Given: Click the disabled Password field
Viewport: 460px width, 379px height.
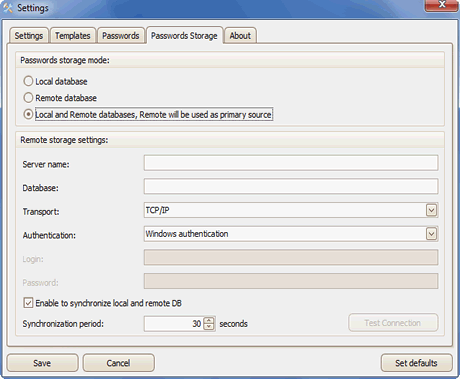Looking at the screenshot, I should coord(291,281).
